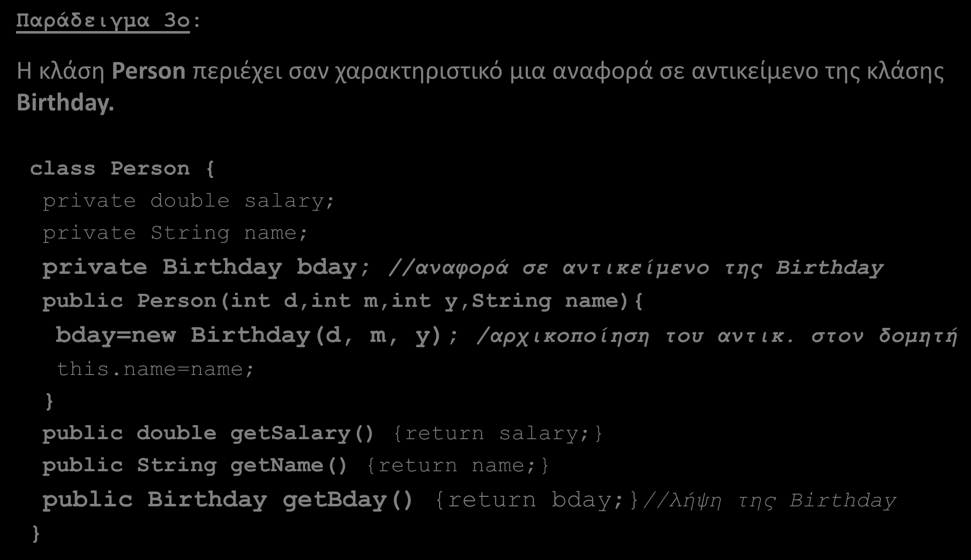Click the getName() method name
This screenshot has width=971, height=560.
click(289, 466)
